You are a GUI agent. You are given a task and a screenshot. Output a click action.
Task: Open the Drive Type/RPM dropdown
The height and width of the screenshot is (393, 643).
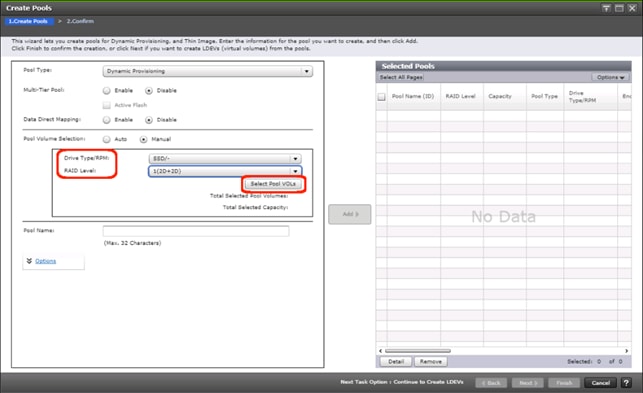(225, 159)
